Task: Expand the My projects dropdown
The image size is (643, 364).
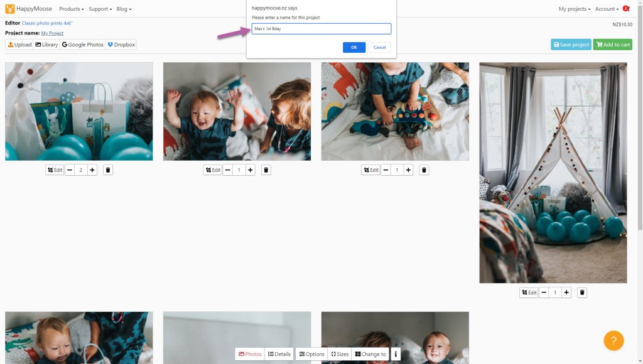Action: point(574,9)
